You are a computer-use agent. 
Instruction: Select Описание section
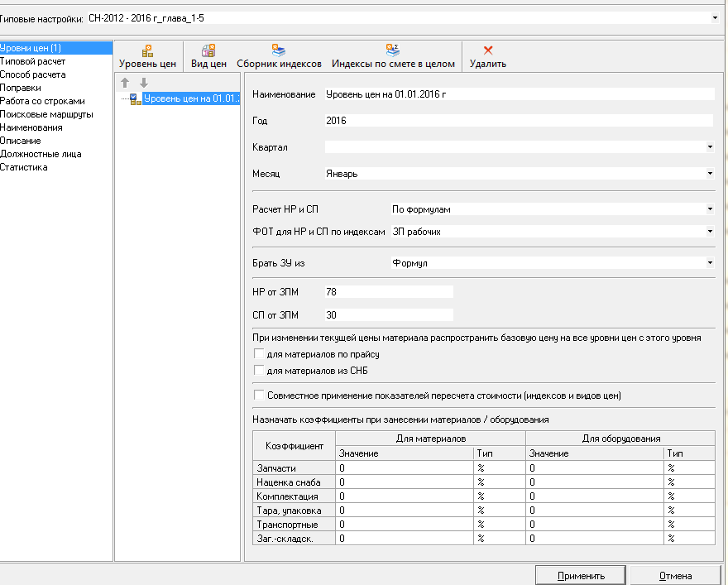[21, 141]
